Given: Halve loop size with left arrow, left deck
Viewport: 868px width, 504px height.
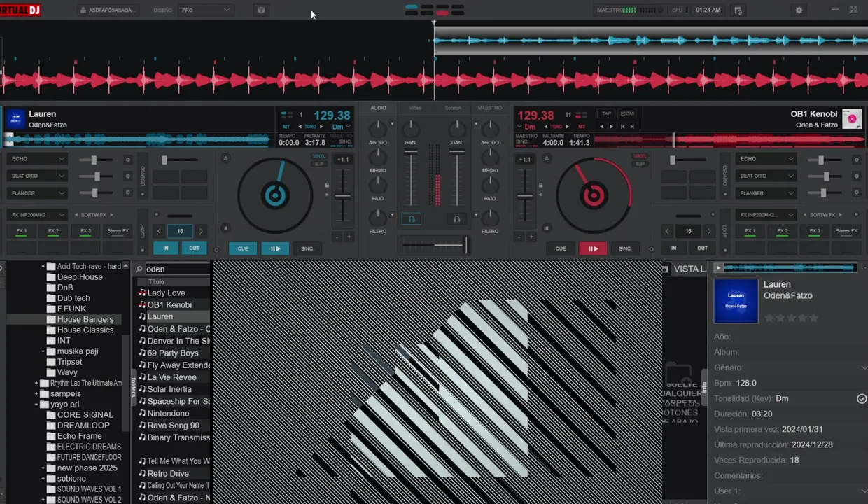Looking at the screenshot, I should tap(159, 231).
